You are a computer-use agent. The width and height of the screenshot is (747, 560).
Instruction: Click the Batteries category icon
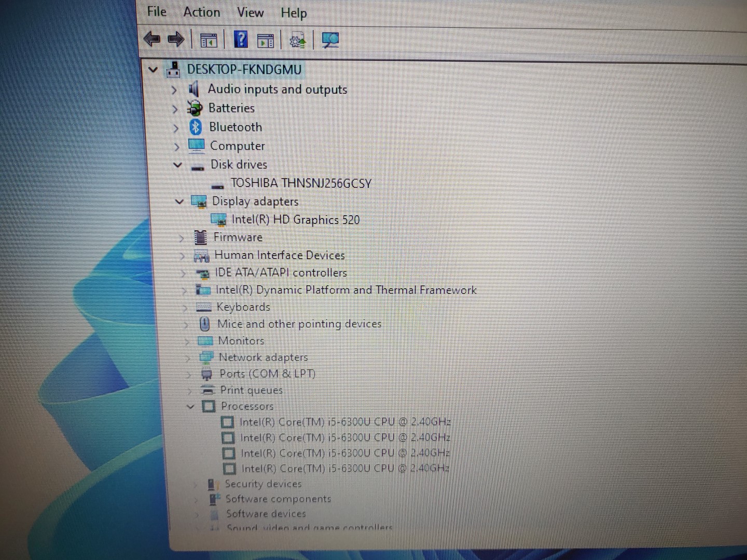click(194, 108)
